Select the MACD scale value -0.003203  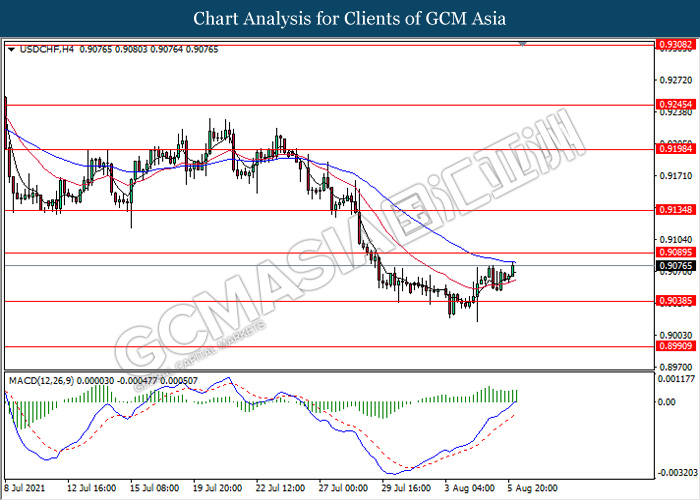pyautogui.click(x=677, y=473)
